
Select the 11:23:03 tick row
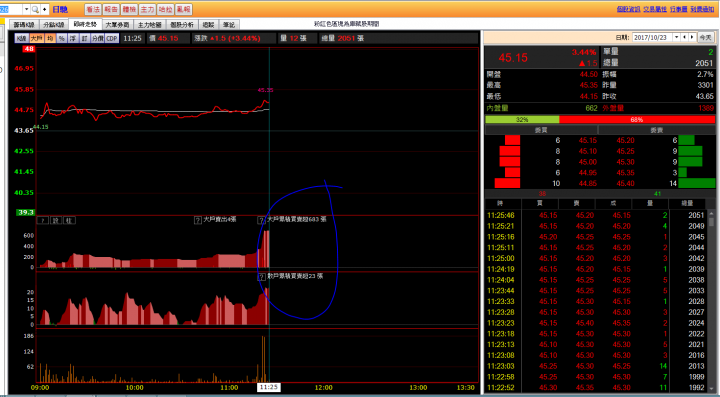click(x=596, y=366)
